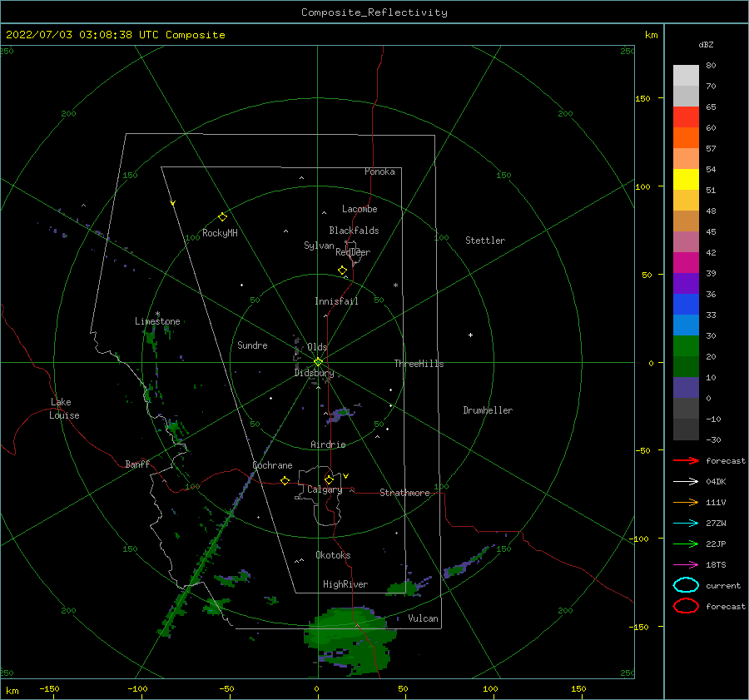The height and width of the screenshot is (700, 749).
Task: Click the white 04DK arrow icon
Action: coord(686,482)
